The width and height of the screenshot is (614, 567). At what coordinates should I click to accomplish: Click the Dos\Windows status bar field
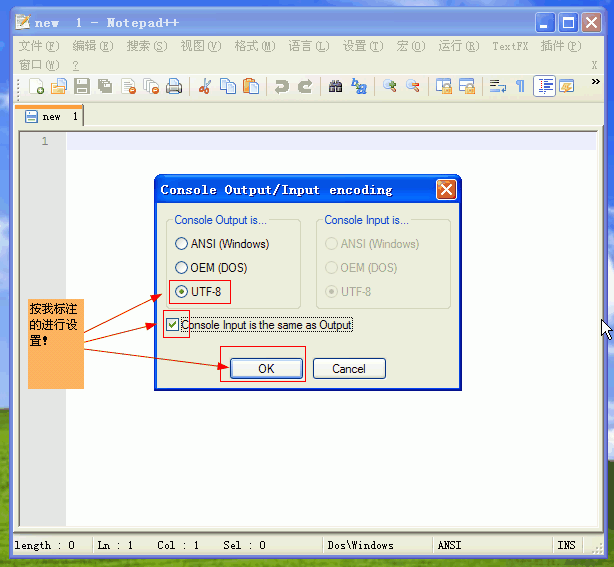(377, 545)
